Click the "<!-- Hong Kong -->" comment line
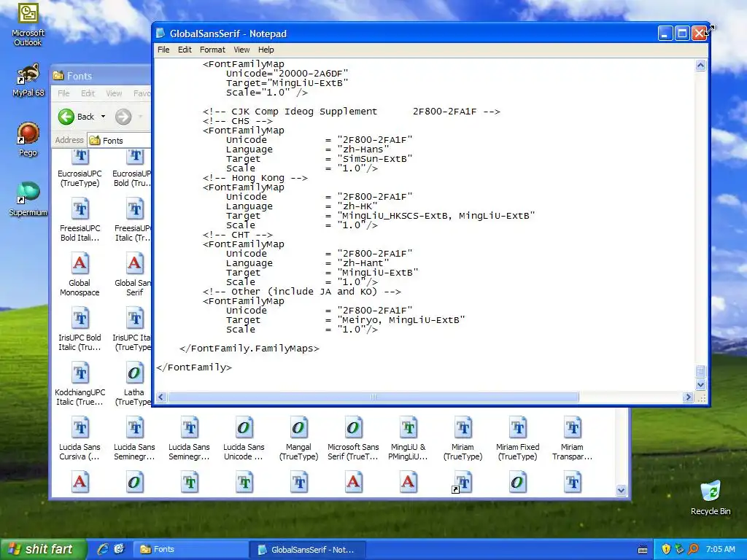Screen dimensions: 747x560 coord(255,178)
